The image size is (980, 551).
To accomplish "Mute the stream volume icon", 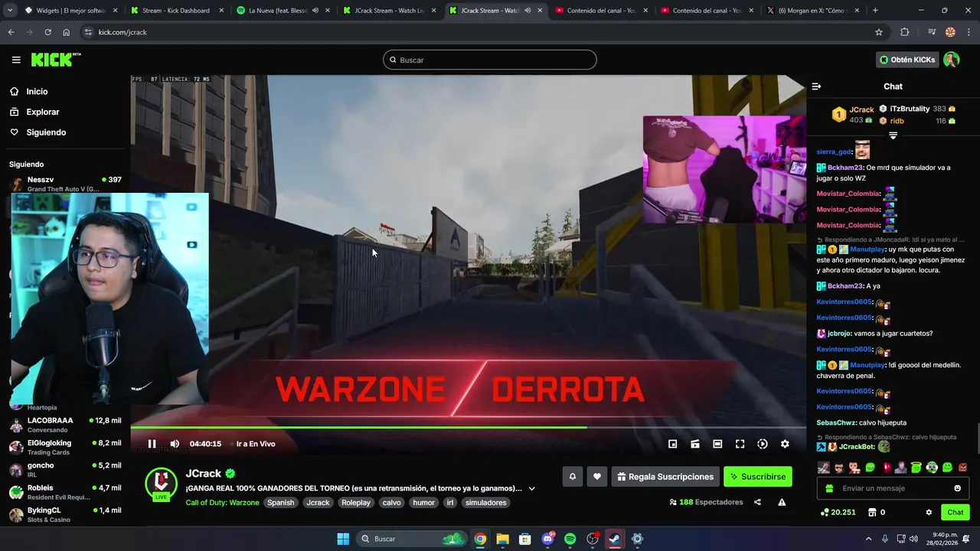I will (175, 444).
